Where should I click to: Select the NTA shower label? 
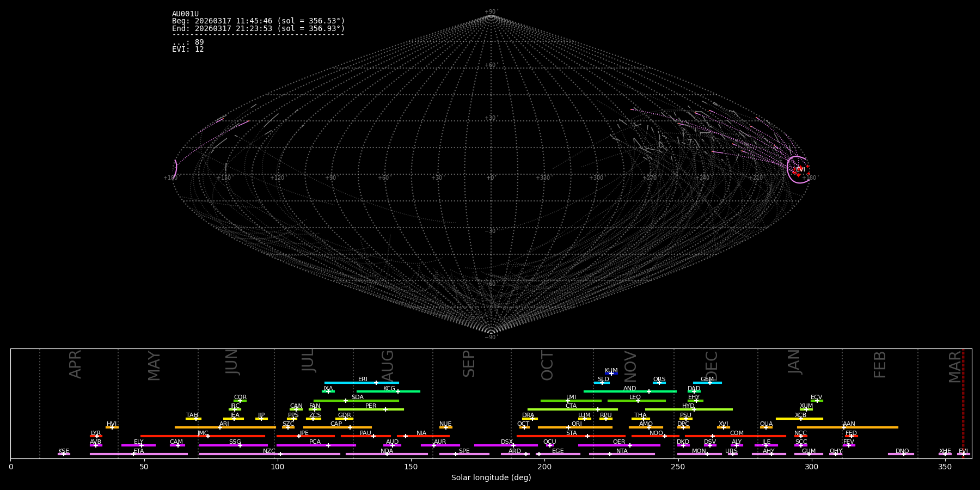click(x=622, y=451)
